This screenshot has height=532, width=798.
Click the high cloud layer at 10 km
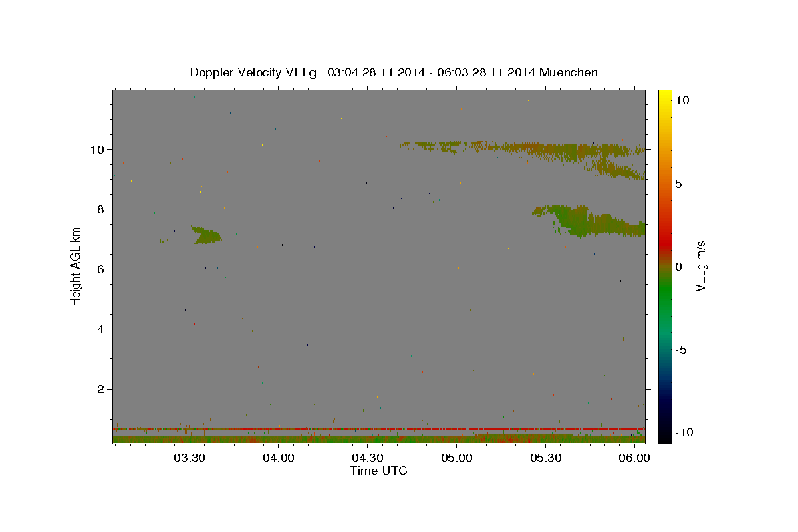coord(522,150)
